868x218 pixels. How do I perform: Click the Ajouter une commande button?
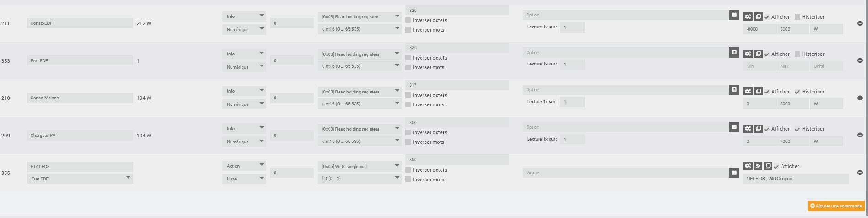point(836,206)
